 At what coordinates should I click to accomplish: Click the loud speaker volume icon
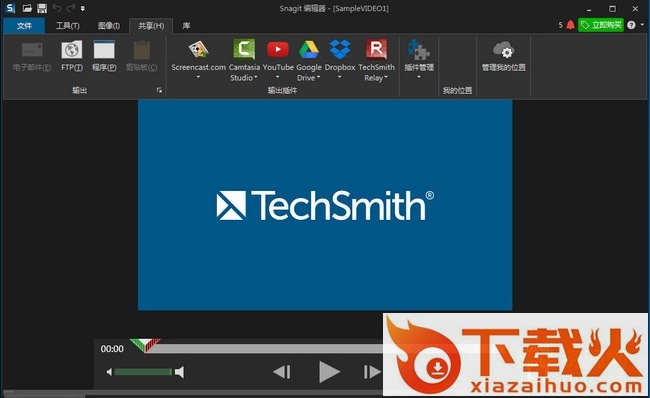(179, 372)
